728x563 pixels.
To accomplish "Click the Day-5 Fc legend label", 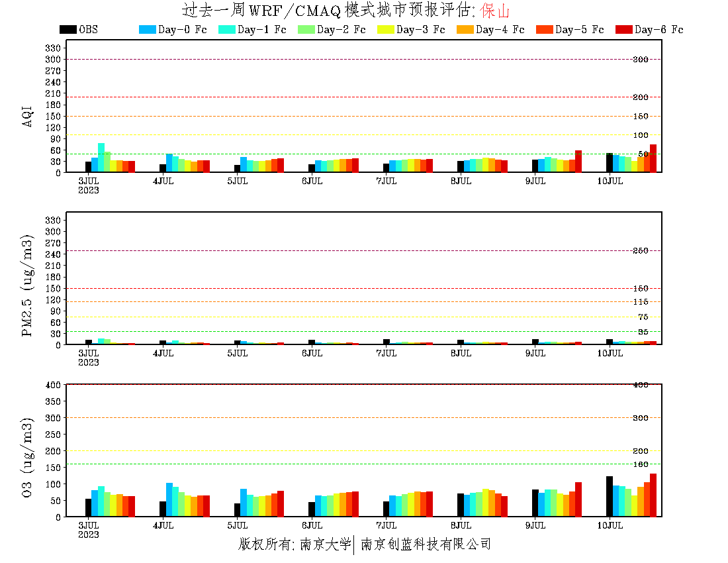I will pyautogui.click(x=580, y=30).
